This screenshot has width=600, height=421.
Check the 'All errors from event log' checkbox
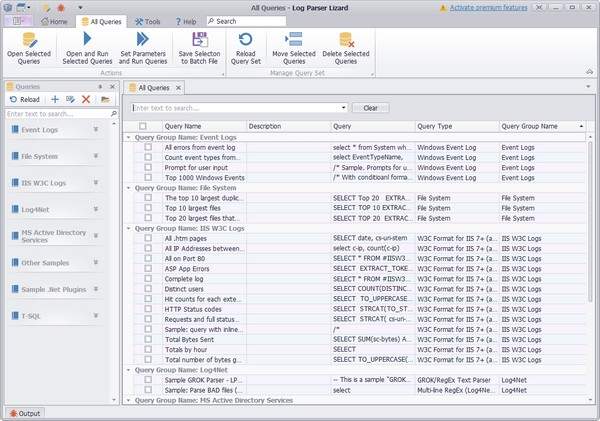[x=147, y=147]
